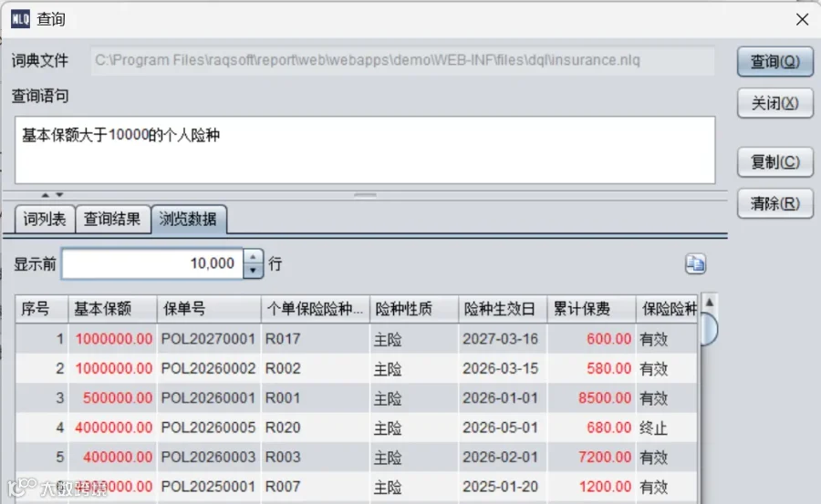Viewport: 821px width, 504px height.
Task: Click the 7200.00 premium cell
Action: (591, 457)
